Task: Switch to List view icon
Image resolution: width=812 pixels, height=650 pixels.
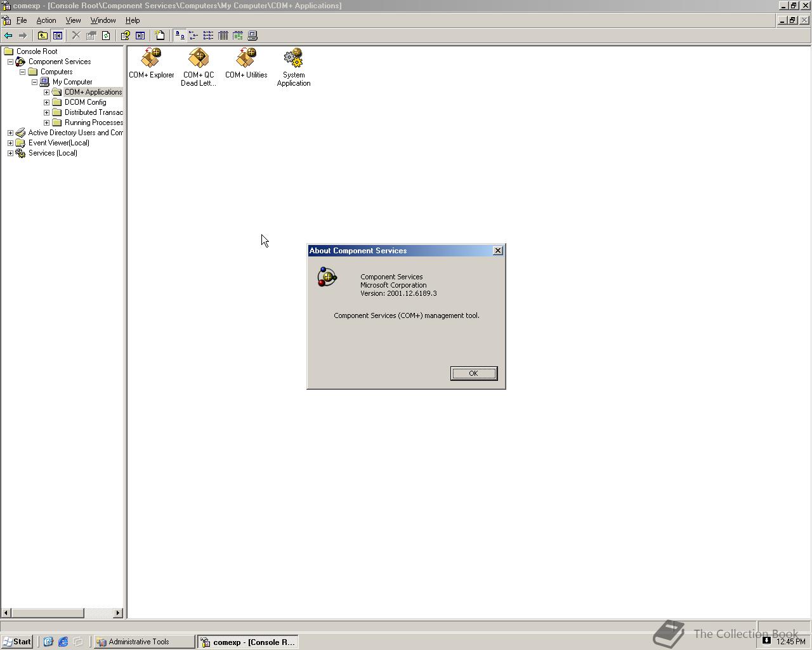Action: [208, 36]
